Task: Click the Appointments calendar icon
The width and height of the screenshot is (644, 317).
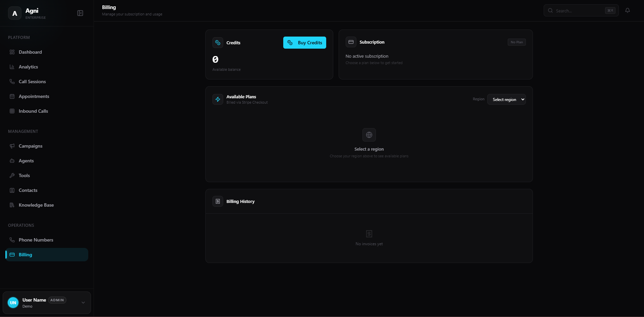Action: point(12,96)
